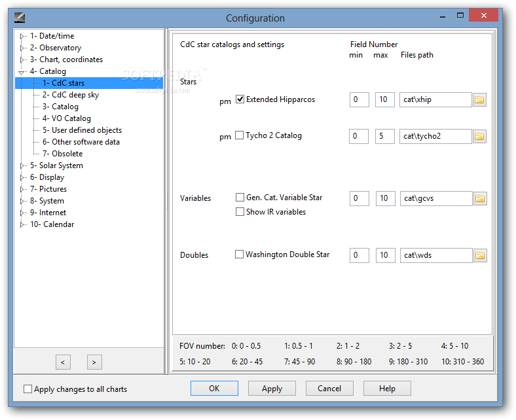Select 8- System label
Screen dimensions: 516x420
(47, 201)
